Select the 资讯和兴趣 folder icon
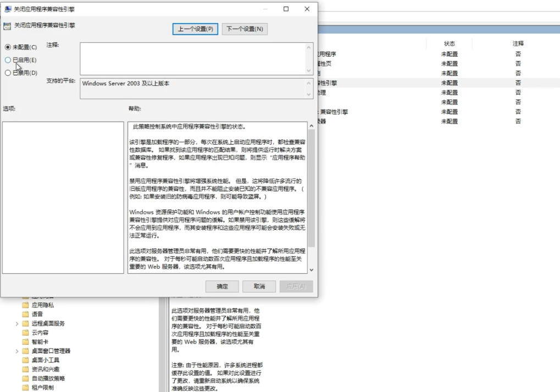This screenshot has height=392, width=560. tap(25, 369)
